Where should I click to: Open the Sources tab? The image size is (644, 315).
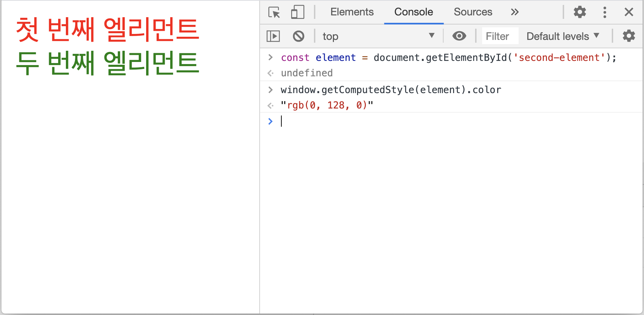pyautogui.click(x=473, y=12)
